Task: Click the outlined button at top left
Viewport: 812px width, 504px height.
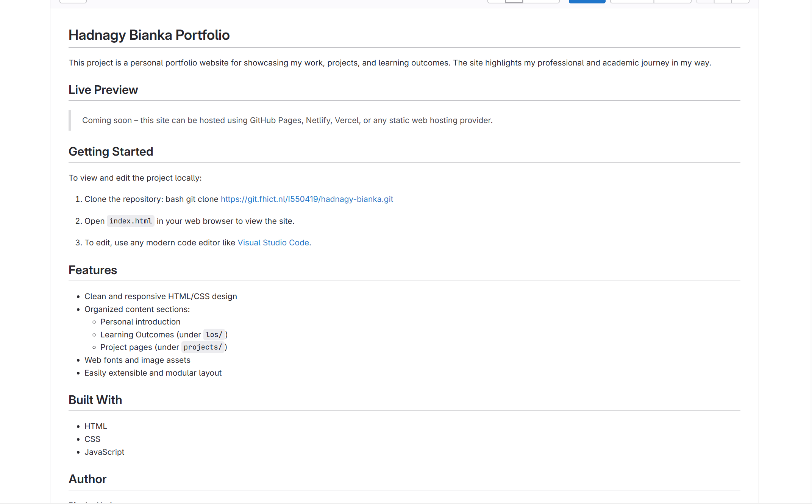Action: coord(73,1)
